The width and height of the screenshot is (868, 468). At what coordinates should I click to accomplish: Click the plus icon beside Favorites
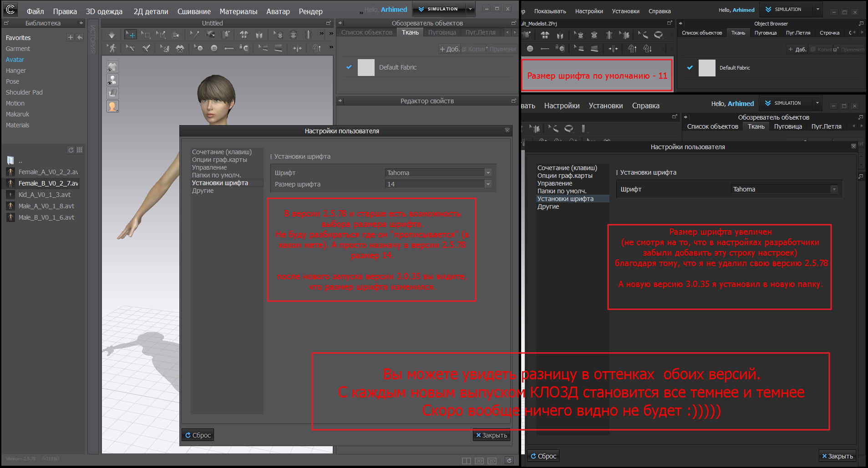point(70,37)
